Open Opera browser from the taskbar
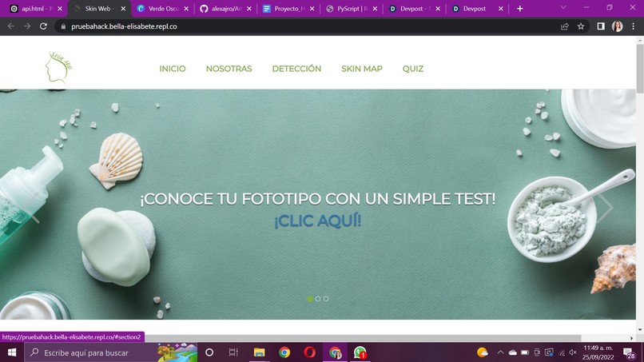644x362 pixels. click(310, 352)
